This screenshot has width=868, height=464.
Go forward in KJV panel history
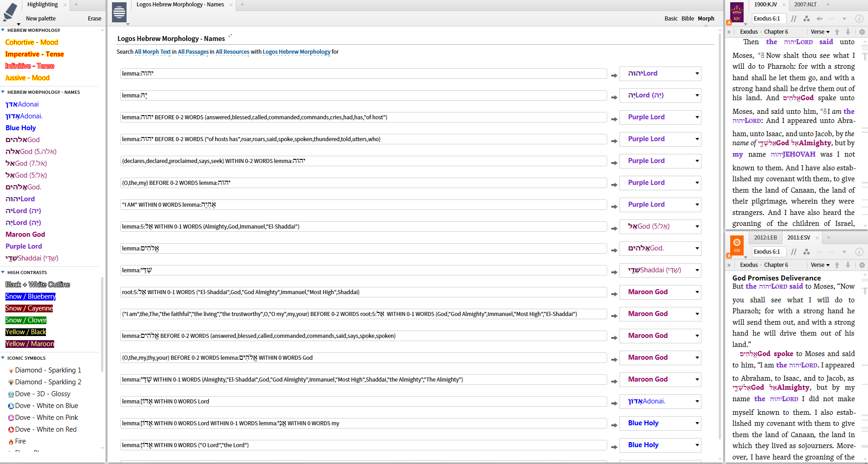click(x=831, y=19)
